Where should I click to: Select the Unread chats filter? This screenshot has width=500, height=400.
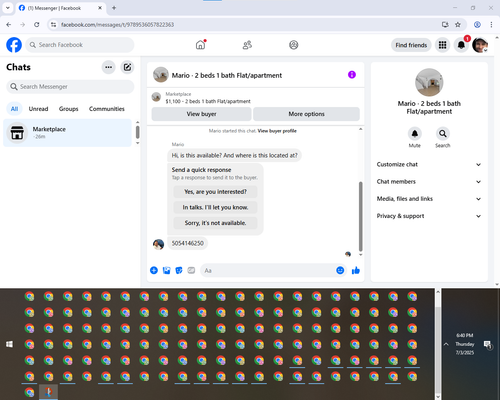tap(38, 109)
